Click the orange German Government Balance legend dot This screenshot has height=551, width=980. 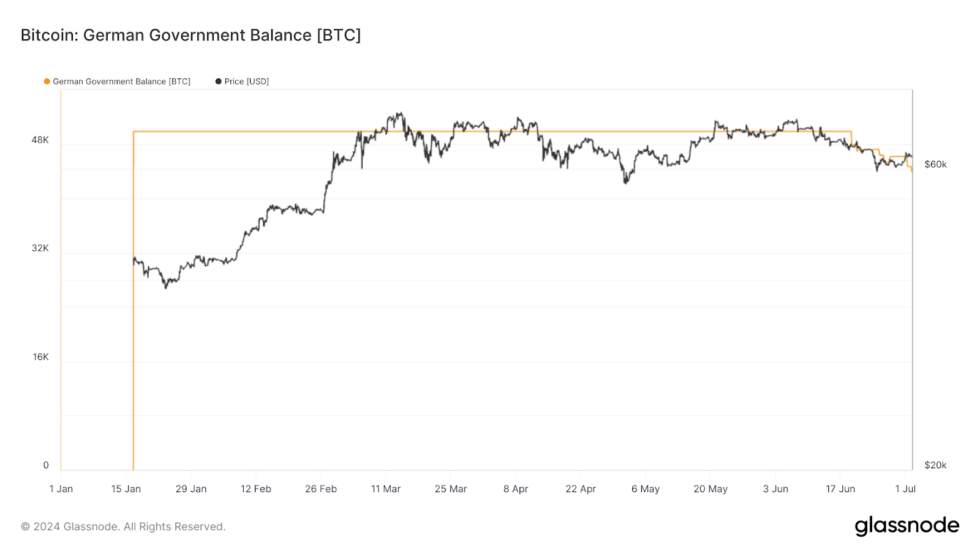point(47,81)
